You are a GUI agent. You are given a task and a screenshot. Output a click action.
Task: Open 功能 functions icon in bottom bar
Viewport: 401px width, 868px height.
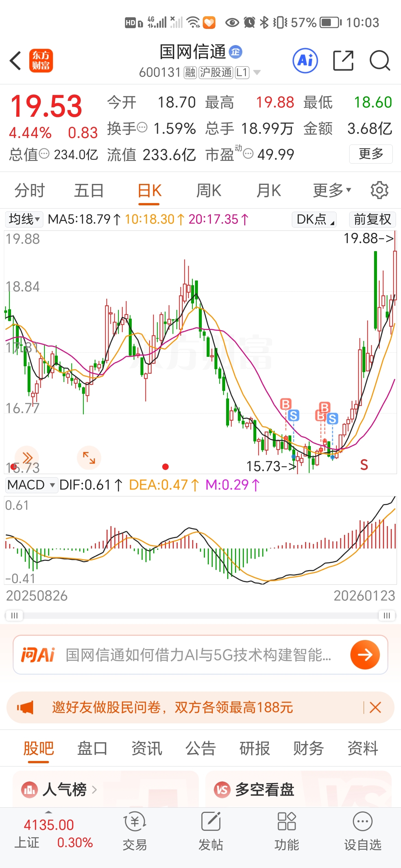tap(286, 822)
